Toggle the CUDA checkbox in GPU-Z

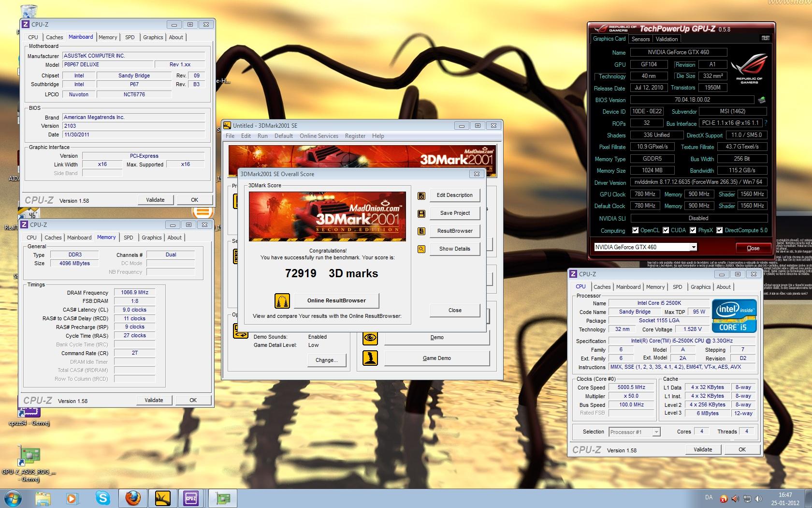pos(666,230)
